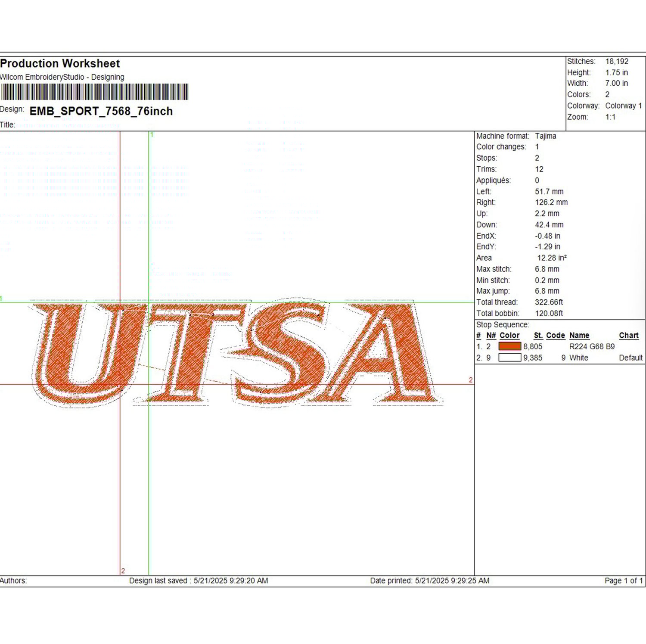Viewport: 646px width, 644px height.
Task: Click the white thread color swatch
Action: 509,358
